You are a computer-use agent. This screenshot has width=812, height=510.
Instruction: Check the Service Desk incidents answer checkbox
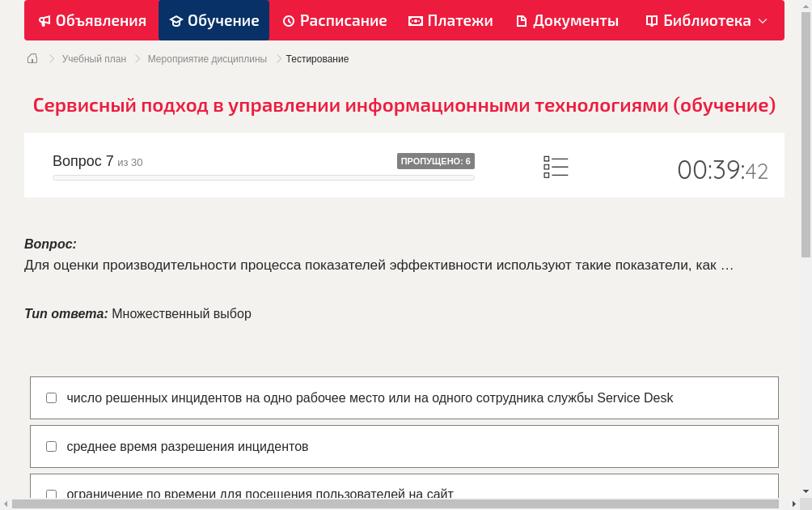(51, 397)
